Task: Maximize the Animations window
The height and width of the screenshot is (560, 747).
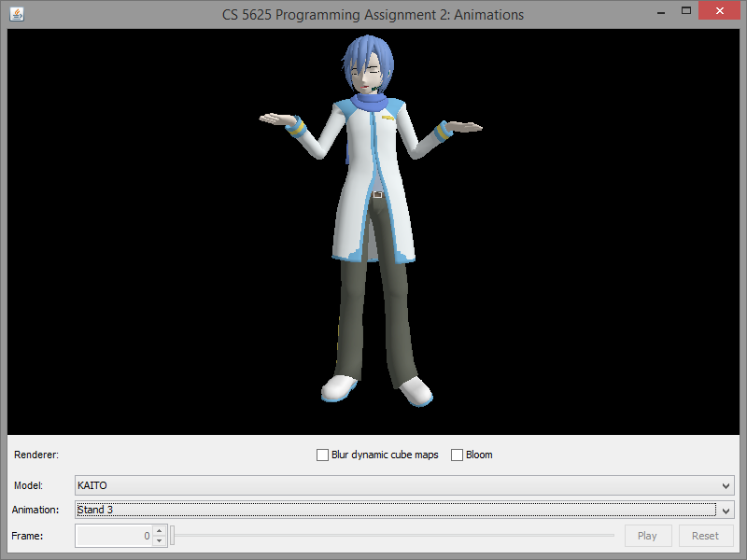Action: coord(686,12)
